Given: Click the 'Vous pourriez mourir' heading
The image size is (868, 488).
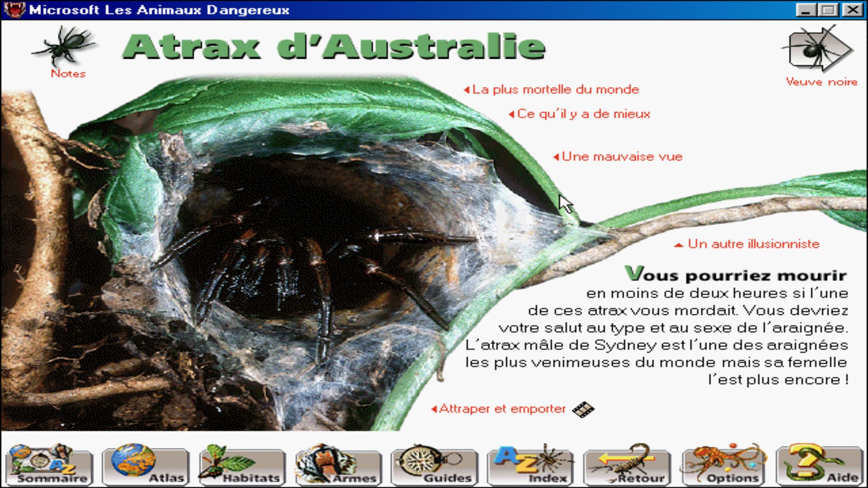Looking at the screenshot, I should [736, 274].
